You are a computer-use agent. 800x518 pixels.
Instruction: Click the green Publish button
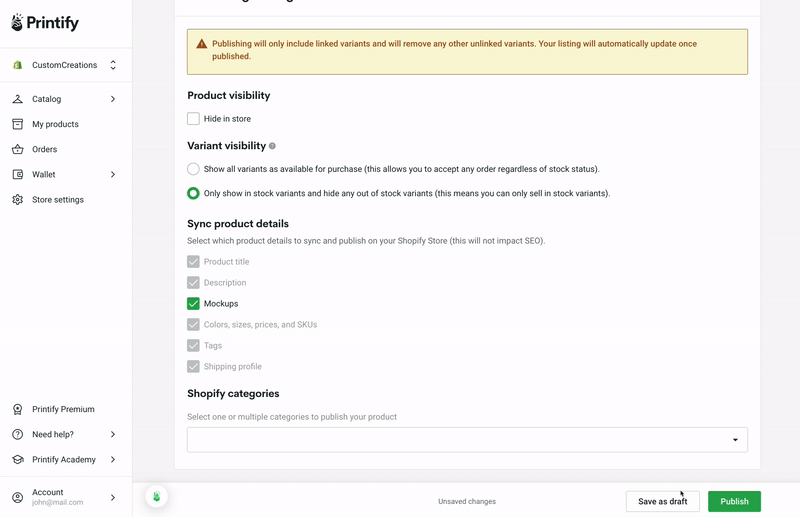[734, 502]
